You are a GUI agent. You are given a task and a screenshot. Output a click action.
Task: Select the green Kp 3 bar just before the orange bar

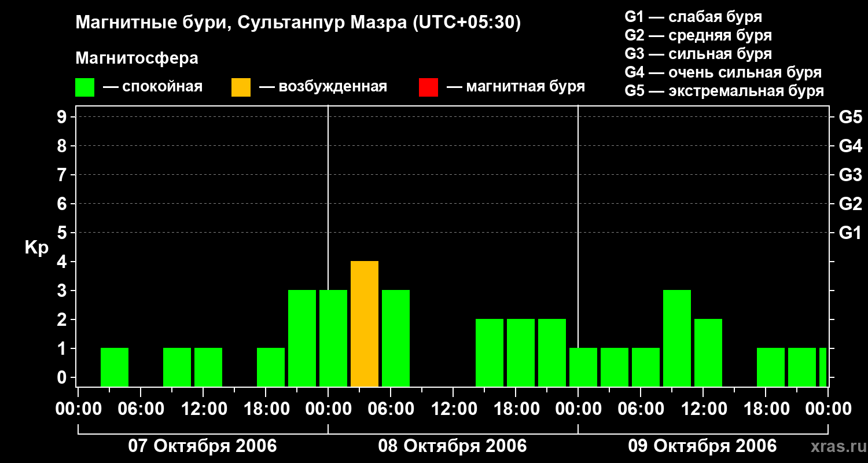point(333,339)
